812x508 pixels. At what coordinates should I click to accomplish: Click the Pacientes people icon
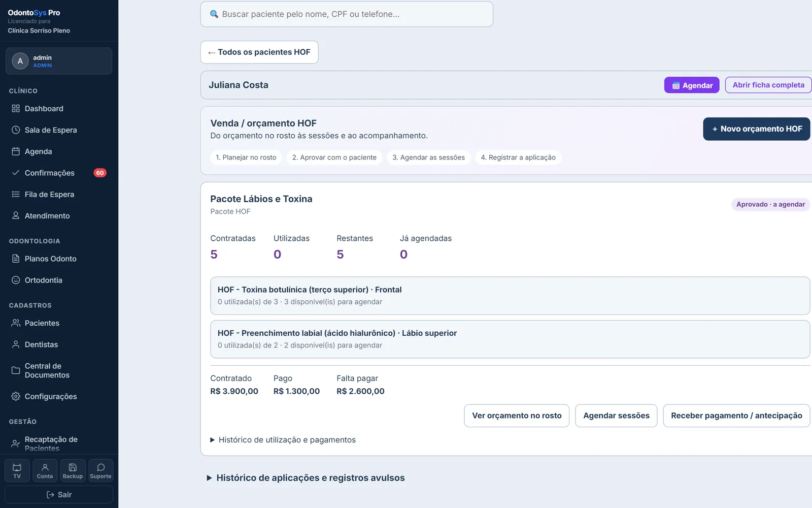pyautogui.click(x=16, y=323)
